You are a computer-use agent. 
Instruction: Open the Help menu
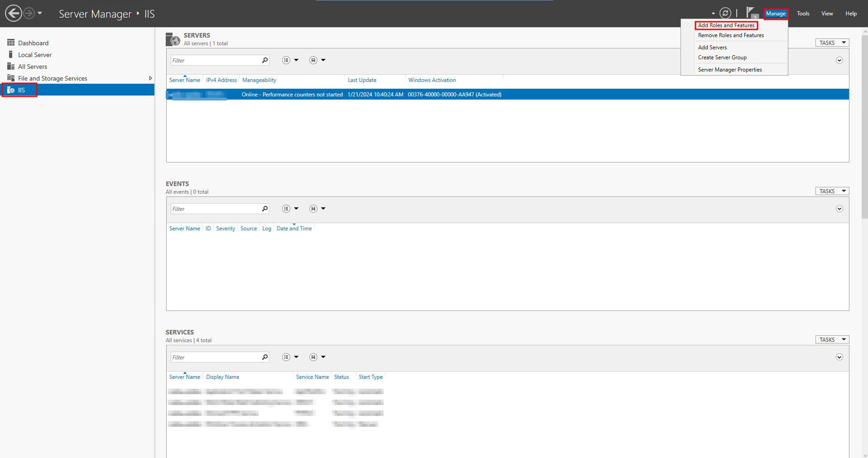pos(851,14)
